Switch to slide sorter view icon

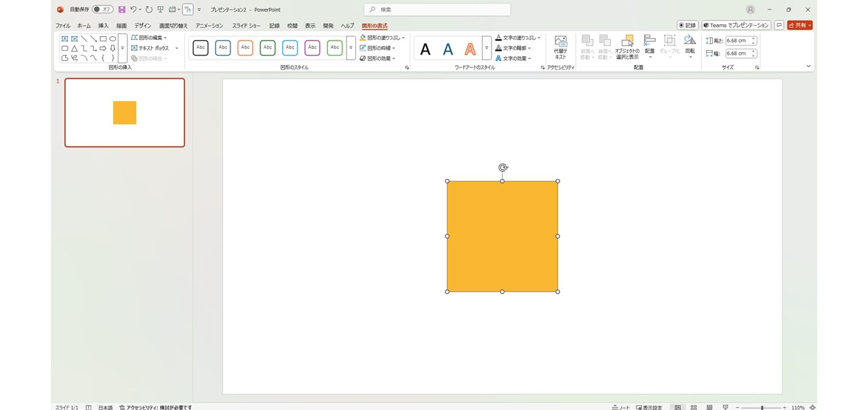click(693, 407)
